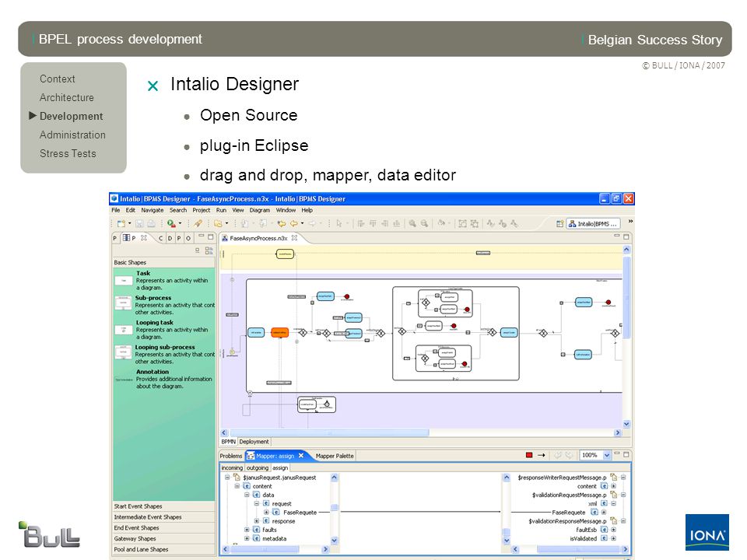Viewport: 747px width, 560px height.
Task: Expand the isValidated node on right tree
Action: pos(614,538)
